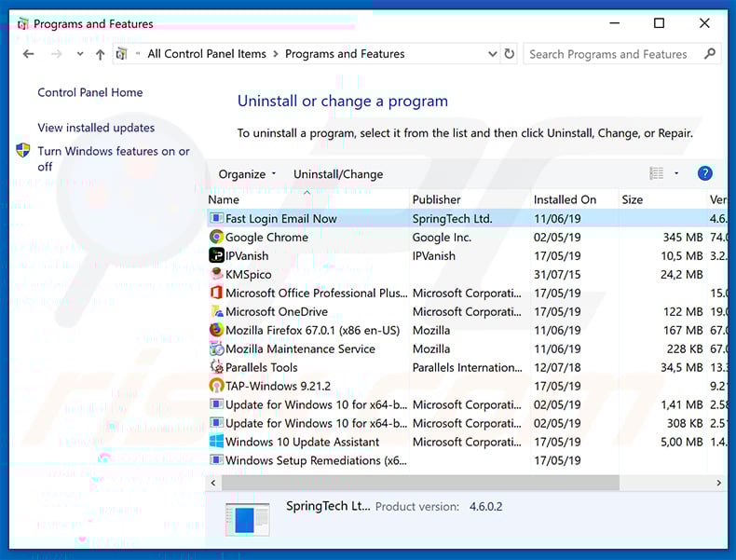
Task: Open the recent locations dropdown arrow
Action: pos(80,54)
